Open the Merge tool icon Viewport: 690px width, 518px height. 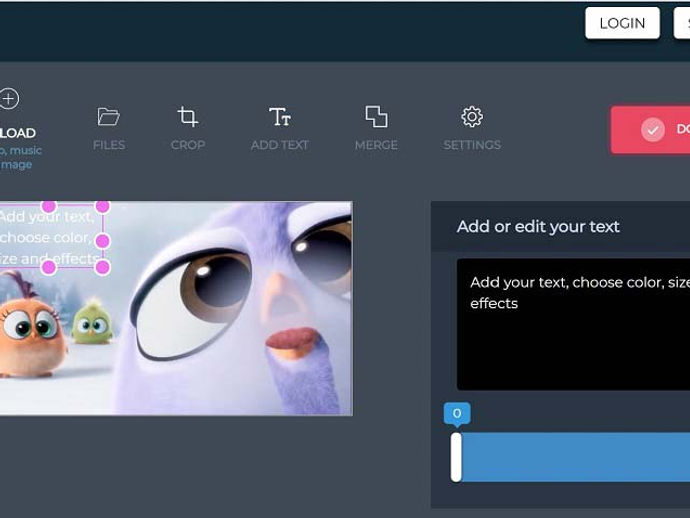(376, 117)
